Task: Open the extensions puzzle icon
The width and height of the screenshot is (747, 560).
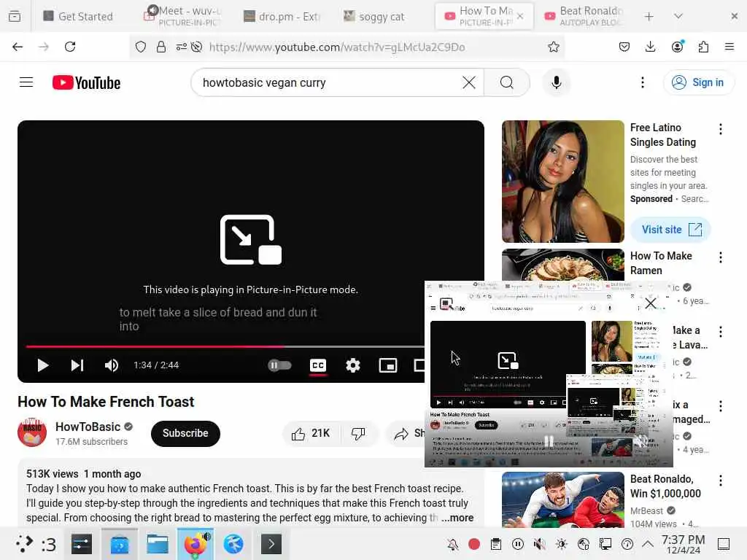Action: click(x=703, y=47)
